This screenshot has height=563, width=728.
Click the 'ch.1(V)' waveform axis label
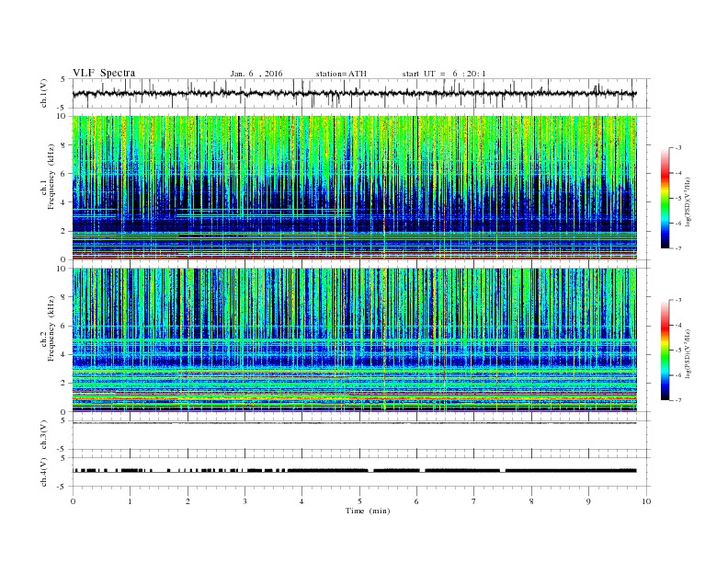coord(44,93)
